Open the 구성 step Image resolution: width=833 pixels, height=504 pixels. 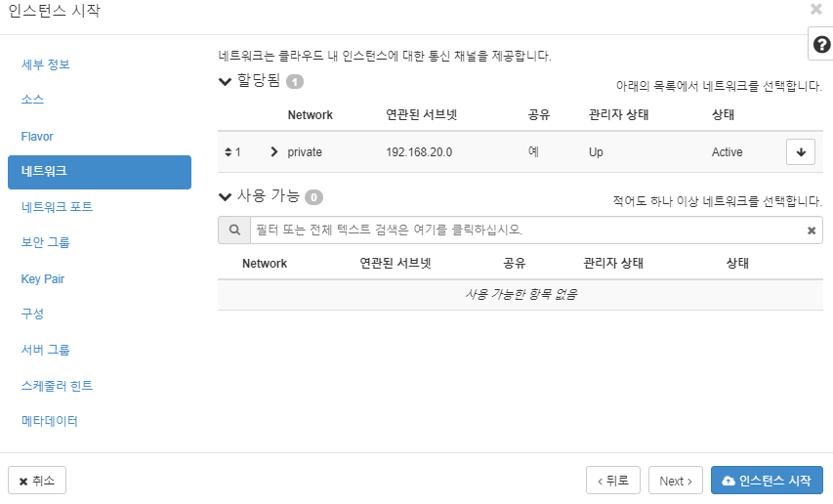click(32, 314)
